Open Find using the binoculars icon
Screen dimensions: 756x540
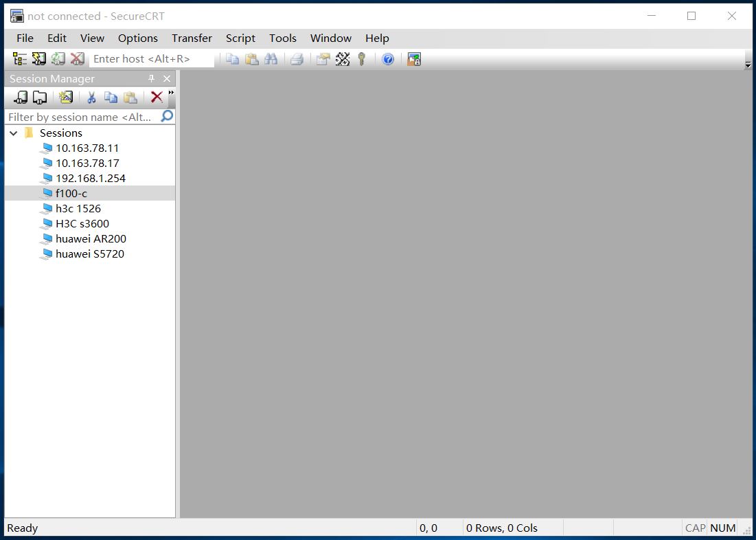[x=271, y=59]
